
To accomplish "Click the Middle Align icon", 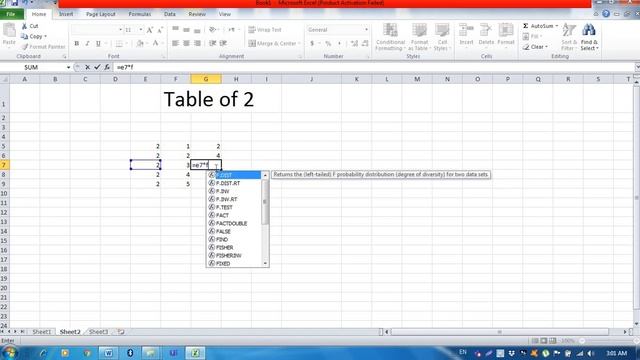I will click(x=186, y=29).
